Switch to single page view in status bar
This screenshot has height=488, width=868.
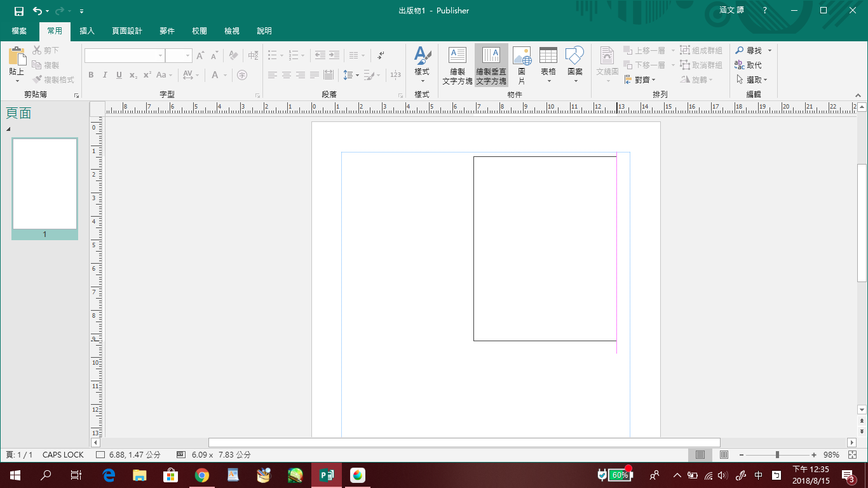pos(700,455)
